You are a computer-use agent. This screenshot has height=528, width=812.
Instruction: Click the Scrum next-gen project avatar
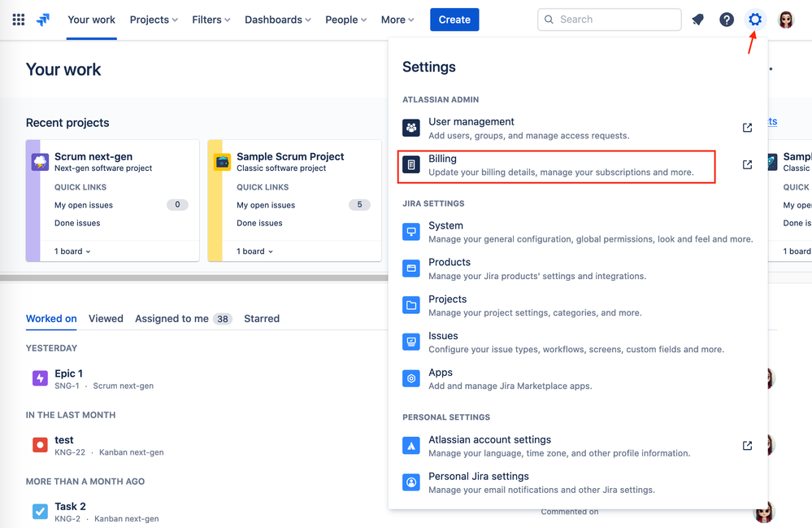(x=40, y=162)
